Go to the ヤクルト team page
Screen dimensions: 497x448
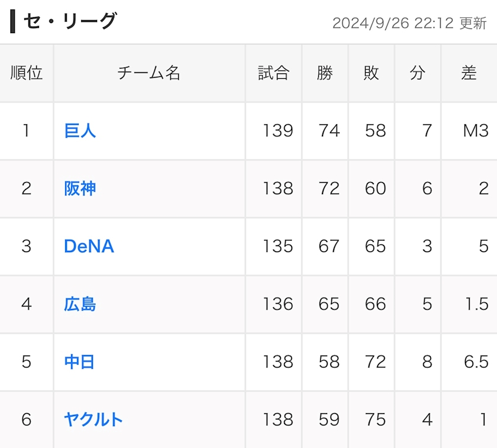[x=93, y=420]
